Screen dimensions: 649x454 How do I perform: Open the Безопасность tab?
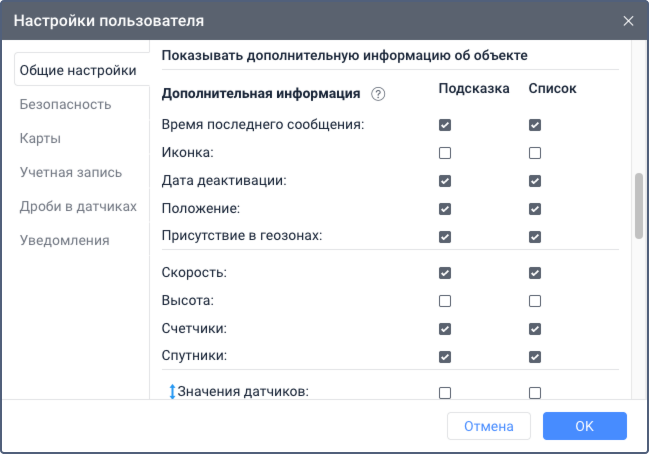pos(65,104)
